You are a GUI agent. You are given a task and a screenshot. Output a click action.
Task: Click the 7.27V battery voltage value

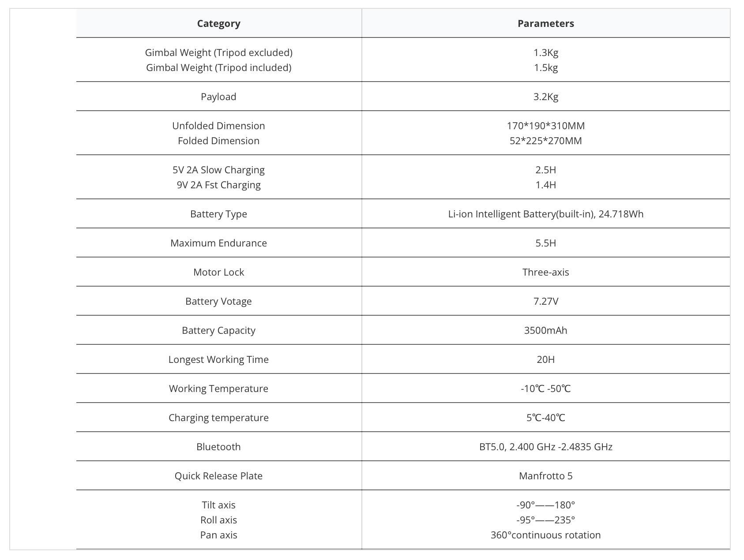545,301
